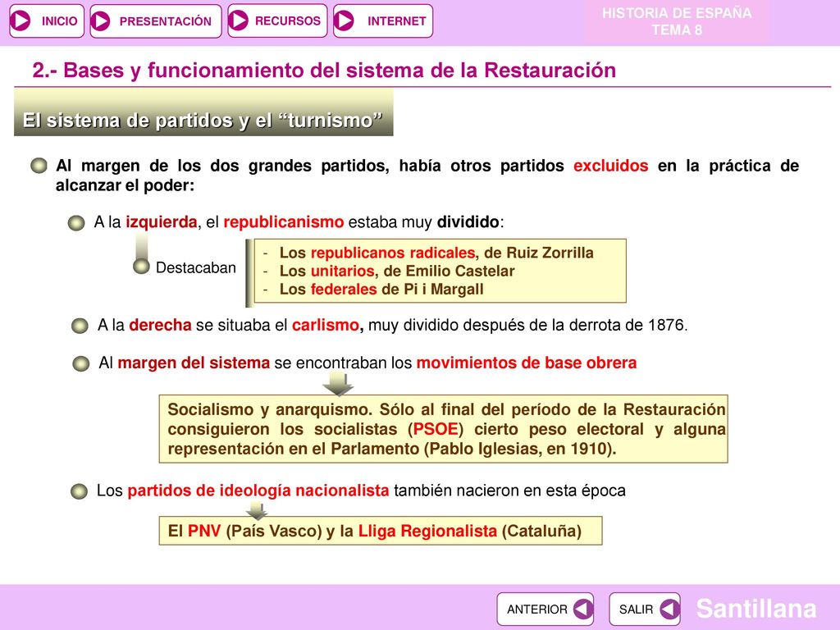
Task: Click the bullet beside 'Al margen del sistema'
Action: (81, 363)
